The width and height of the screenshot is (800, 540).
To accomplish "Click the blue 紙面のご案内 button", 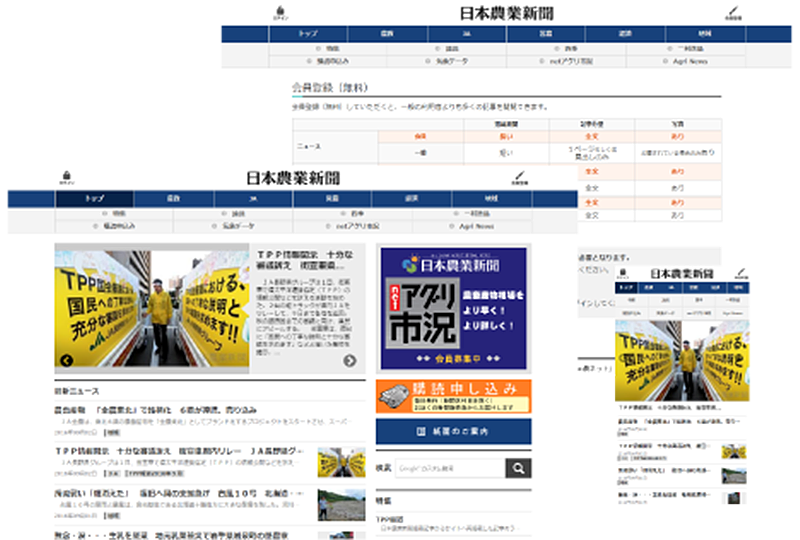I will [x=454, y=431].
